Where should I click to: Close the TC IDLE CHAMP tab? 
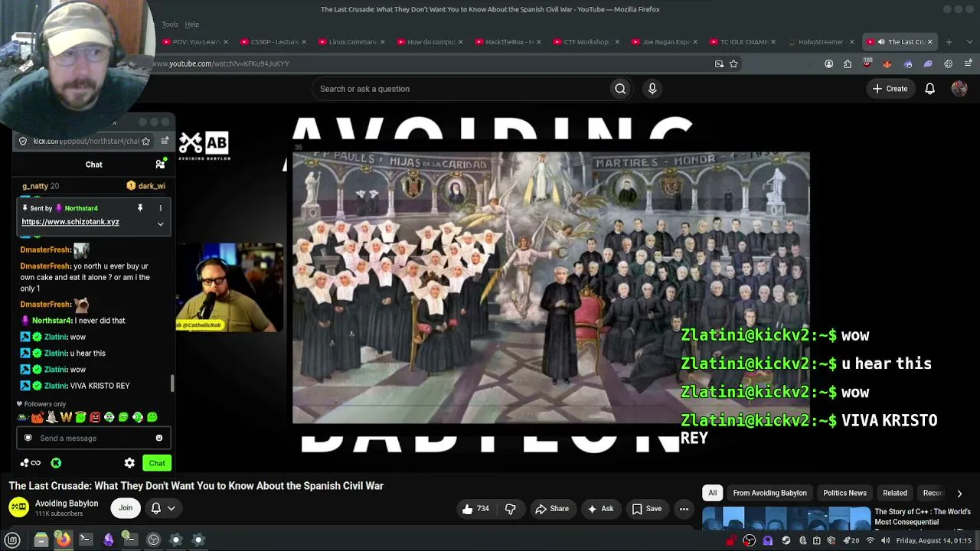pos(773,42)
